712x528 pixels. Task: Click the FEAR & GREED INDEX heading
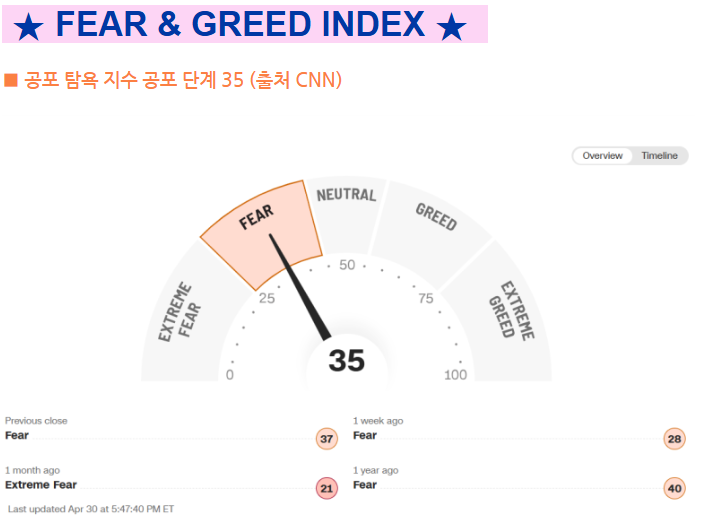click(240, 24)
